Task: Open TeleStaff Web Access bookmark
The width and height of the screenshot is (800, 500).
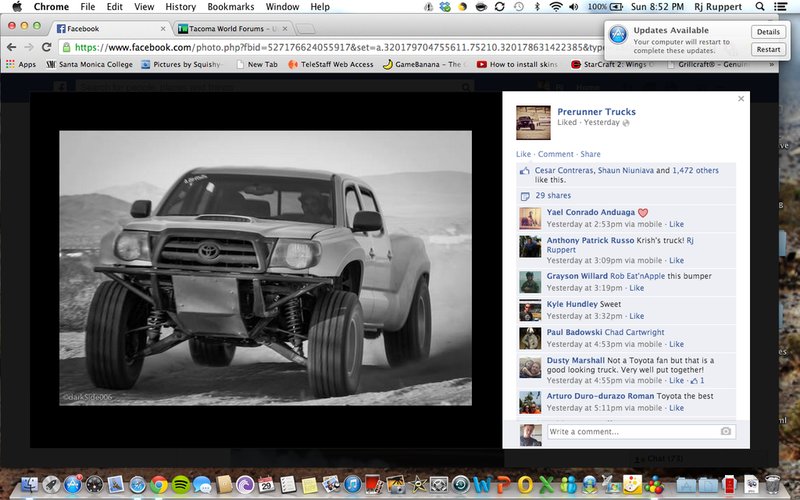Action: click(331, 64)
